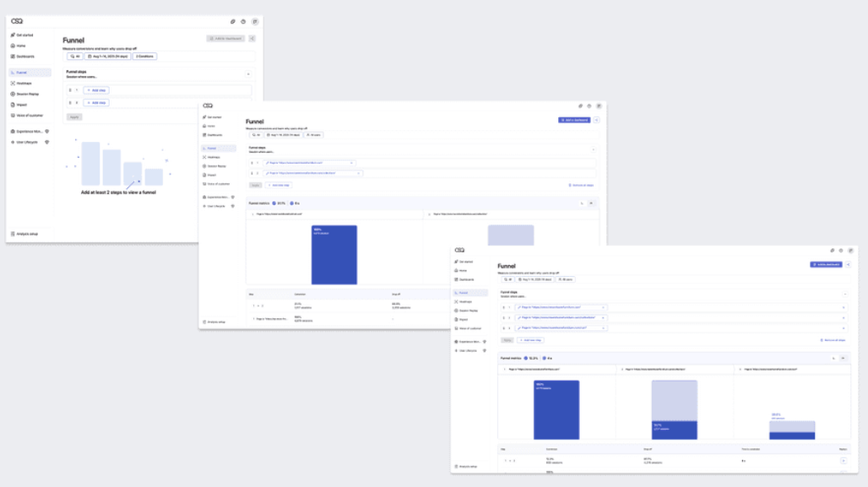Image resolution: width=868 pixels, height=487 pixels.
Task: Toggle conversion rate metric in three-step funnel metrics
Action: pos(531,358)
